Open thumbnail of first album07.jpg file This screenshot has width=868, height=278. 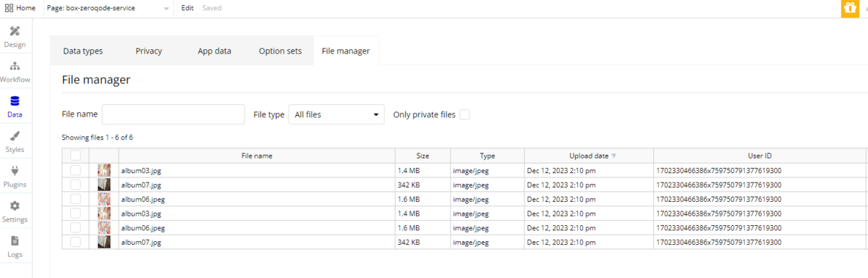click(x=104, y=185)
